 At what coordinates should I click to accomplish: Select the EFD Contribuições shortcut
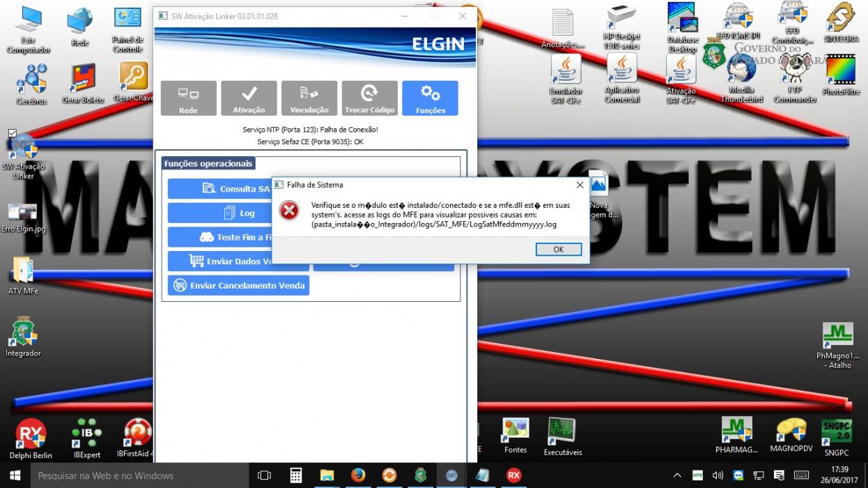tap(792, 23)
